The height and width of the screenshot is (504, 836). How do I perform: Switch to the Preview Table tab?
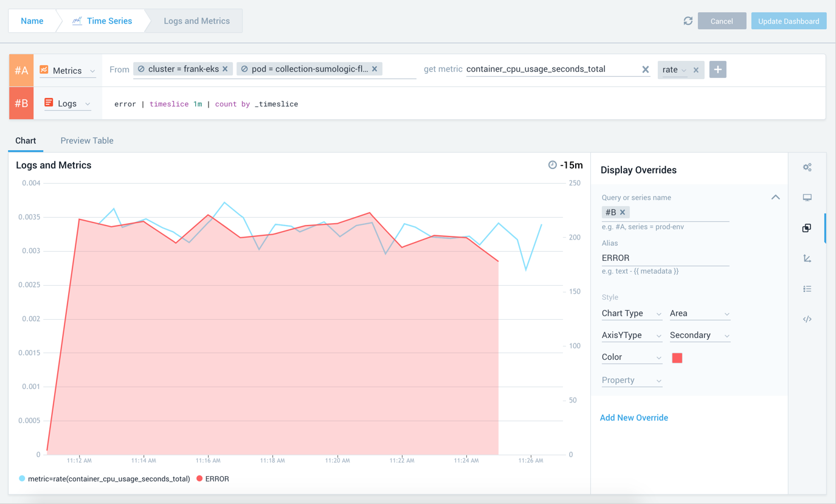click(86, 140)
